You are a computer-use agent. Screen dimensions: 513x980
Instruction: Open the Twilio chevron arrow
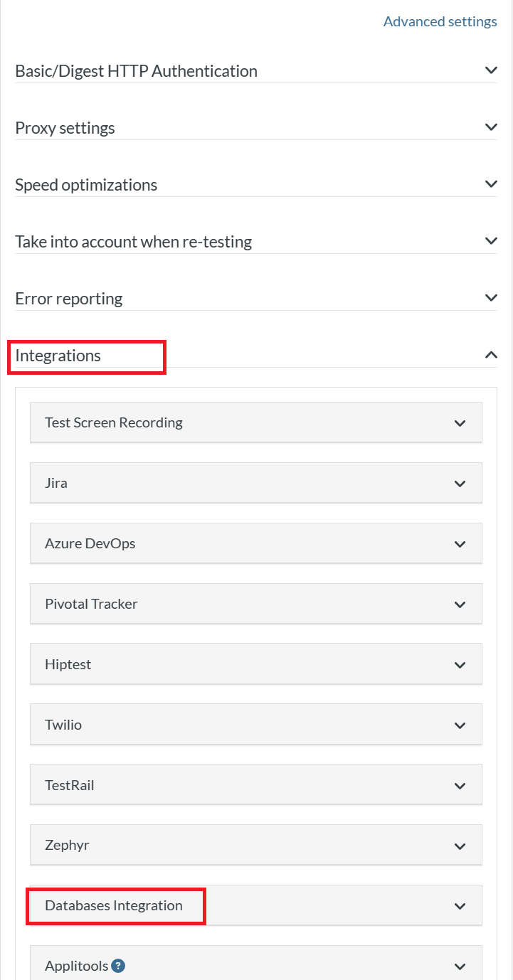pyautogui.click(x=460, y=725)
